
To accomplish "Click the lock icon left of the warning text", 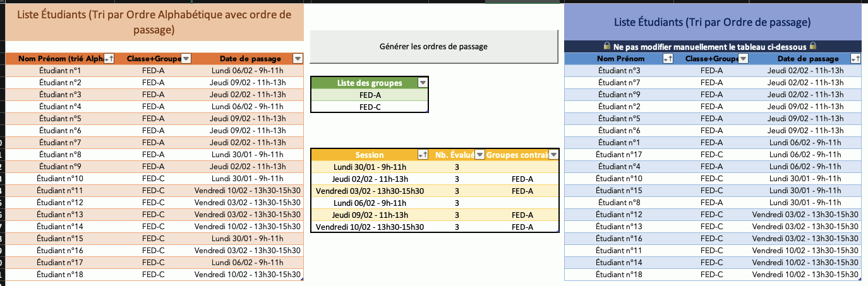I will (606, 46).
